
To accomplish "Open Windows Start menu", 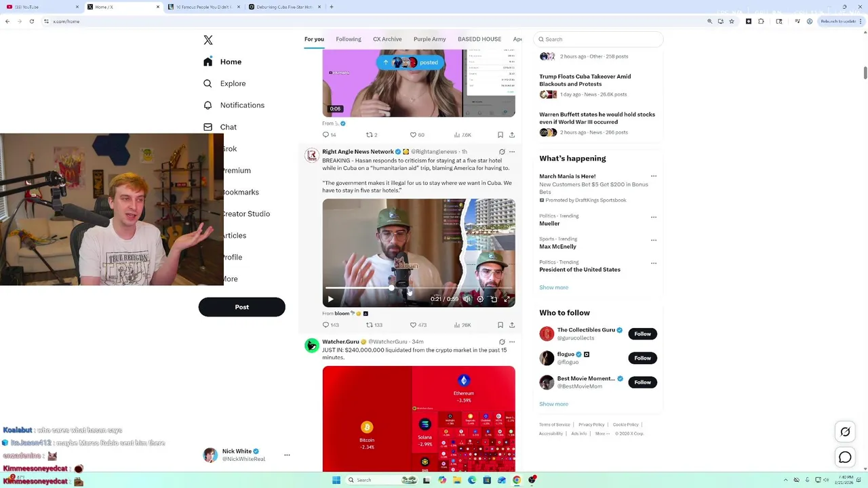I will tap(336, 480).
